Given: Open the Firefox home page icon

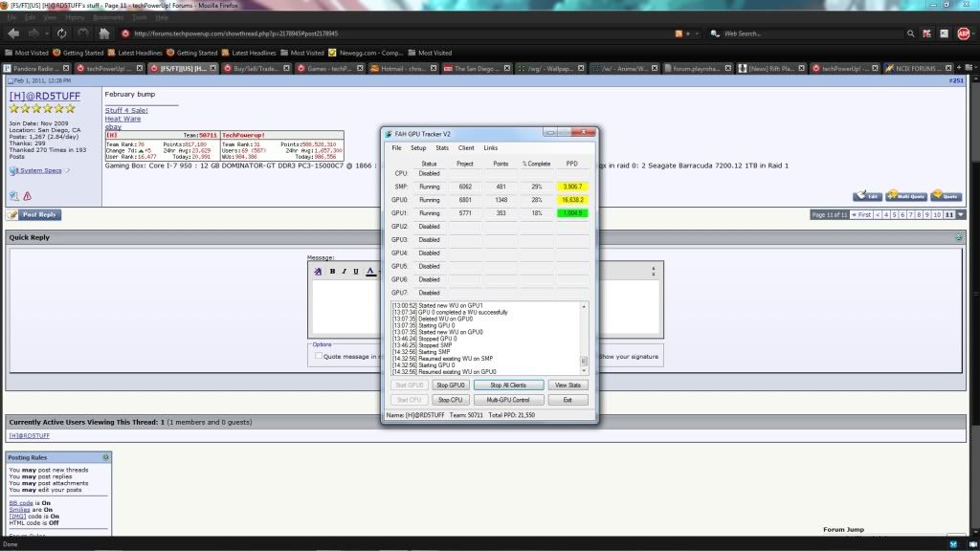Looking at the screenshot, I should 104,33.
